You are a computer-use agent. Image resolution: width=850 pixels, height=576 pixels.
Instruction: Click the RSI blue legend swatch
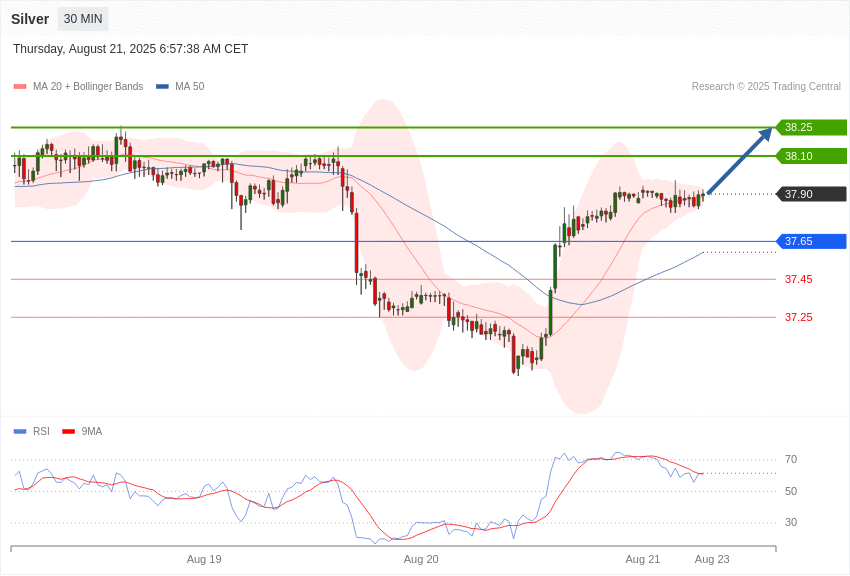click(x=20, y=432)
